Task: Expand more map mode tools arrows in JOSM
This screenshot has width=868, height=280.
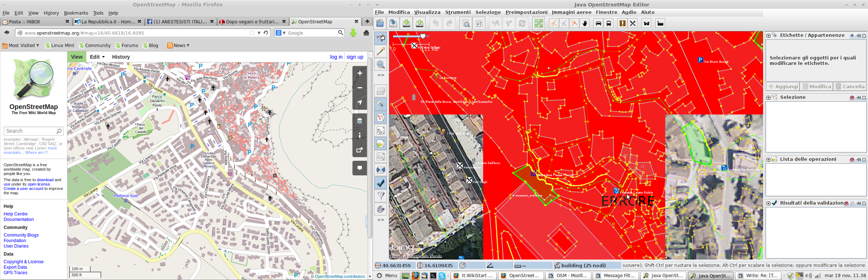Action: pos(380,75)
